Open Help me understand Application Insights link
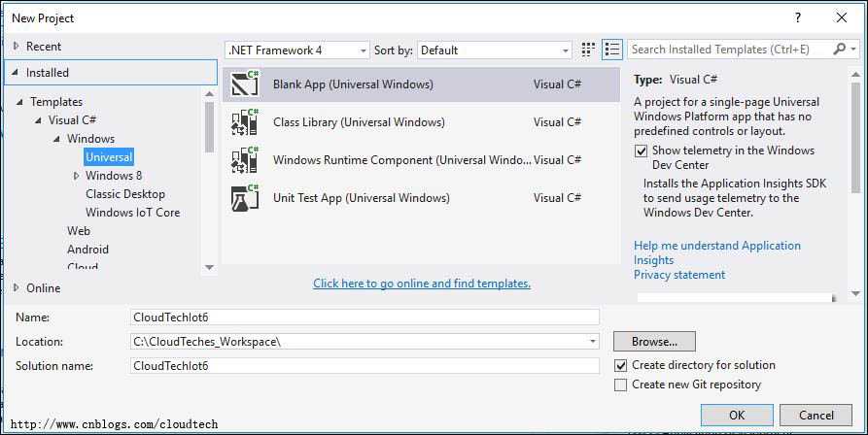Screen dimensions: 868x435 [717, 252]
